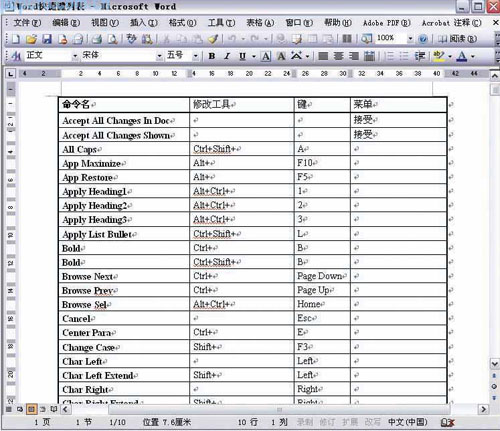The image size is (500, 431).
Task: Open the 表格(A) menu
Action: 260,23
